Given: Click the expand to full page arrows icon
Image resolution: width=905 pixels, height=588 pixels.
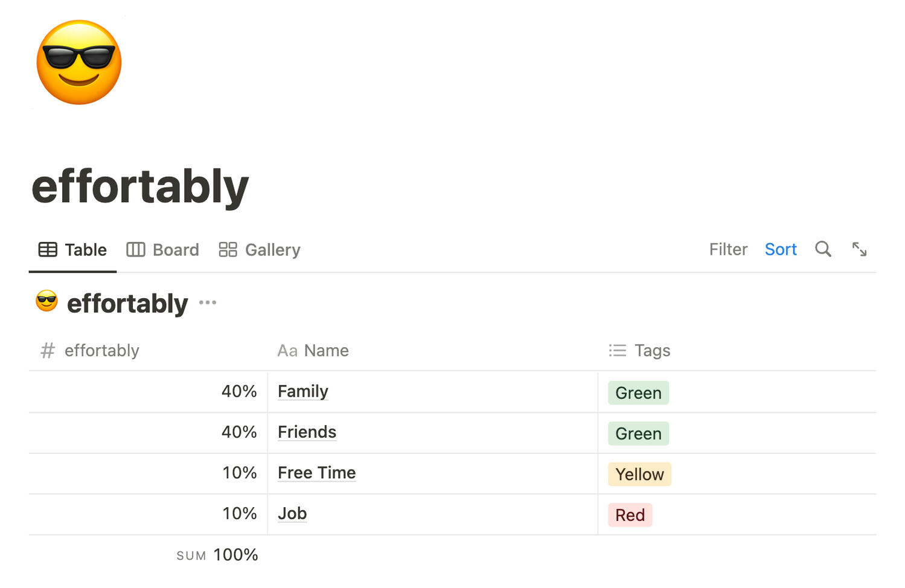Looking at the screenshot, I should tap(859, 249).
